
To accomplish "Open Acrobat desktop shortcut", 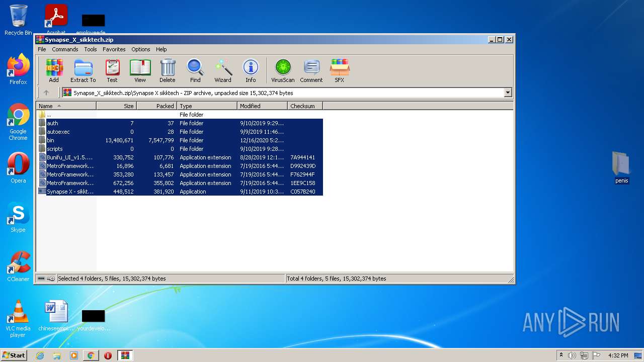I will 56,20.
